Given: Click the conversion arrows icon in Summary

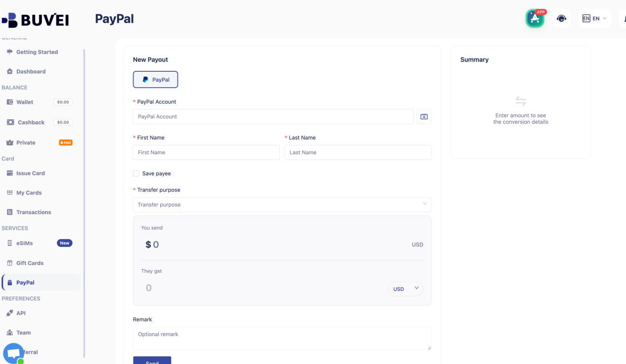Looking at the screenshot, I should [x=521, y=101].
